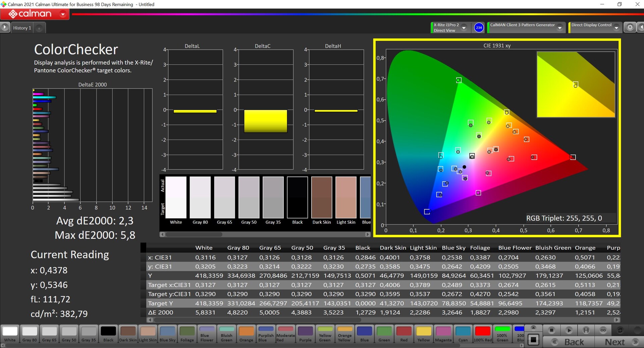This screenshot has width=644, height=348.
Task: Click the bracketed single-read icon
Action: [x=586, y=330]
